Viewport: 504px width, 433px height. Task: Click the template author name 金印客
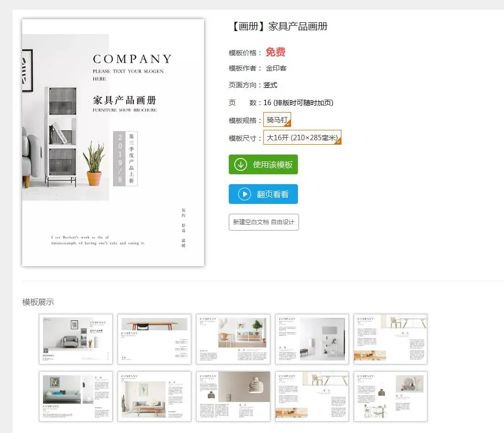(x=276, y=68)
